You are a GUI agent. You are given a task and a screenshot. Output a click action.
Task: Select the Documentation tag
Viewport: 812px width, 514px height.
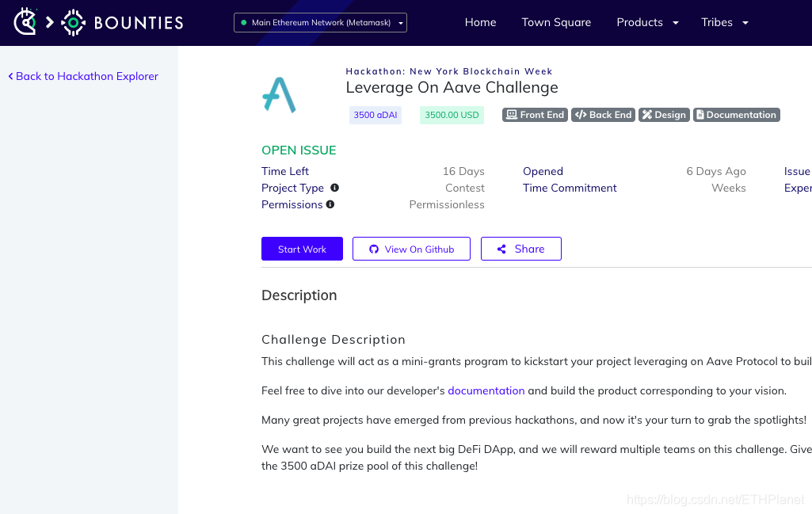737,115
